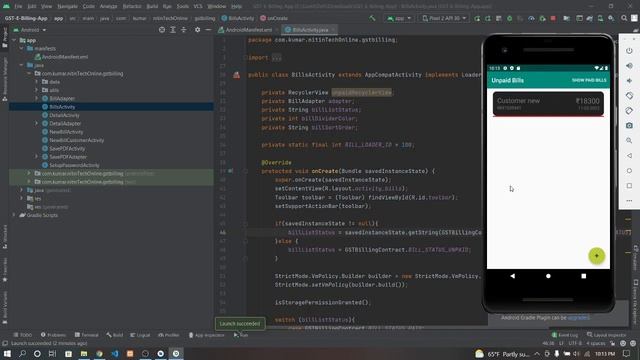Click the Windows Start button
The image size is (640, 360).
point(7,353)
